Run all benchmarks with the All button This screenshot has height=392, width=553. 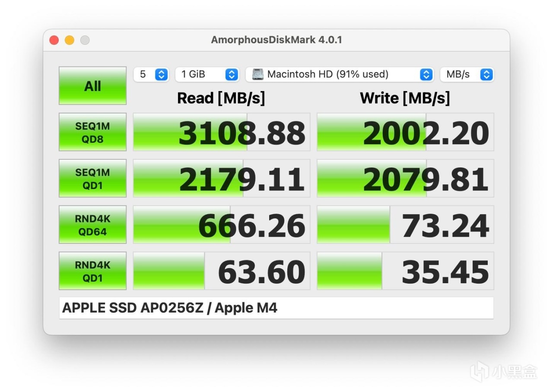coord(92,85)
